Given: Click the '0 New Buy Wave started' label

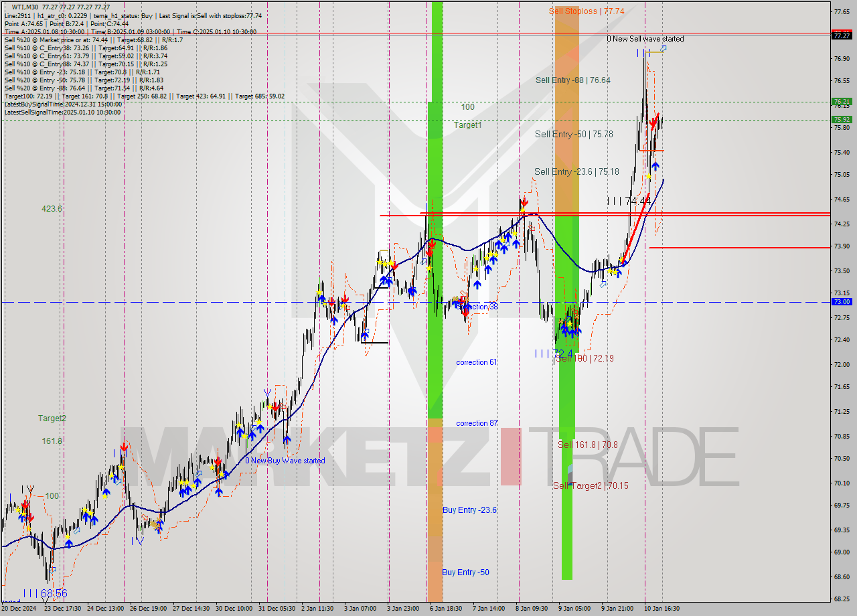Looking at the screenshot, I should pyautogui.click(x=285, y=461).
